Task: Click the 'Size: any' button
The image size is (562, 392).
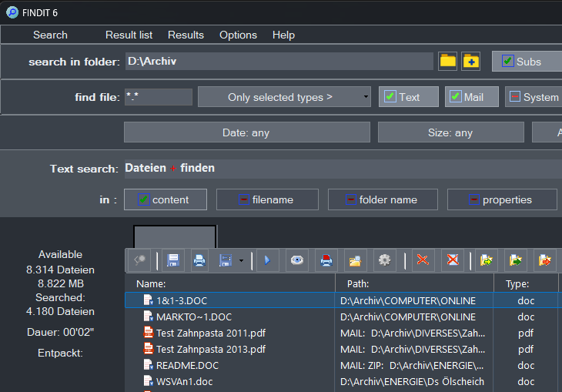Action: [x=450, y=132]
